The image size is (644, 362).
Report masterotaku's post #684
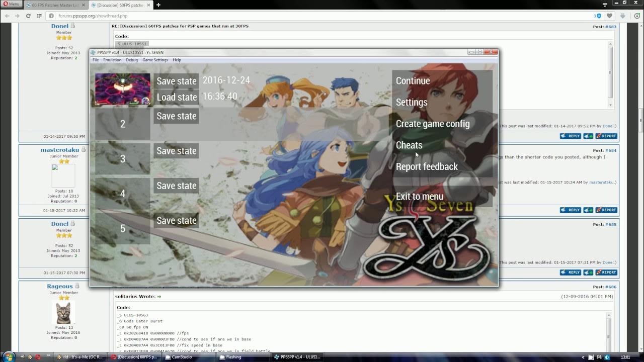pyautogui.click(x=606, y=210)
